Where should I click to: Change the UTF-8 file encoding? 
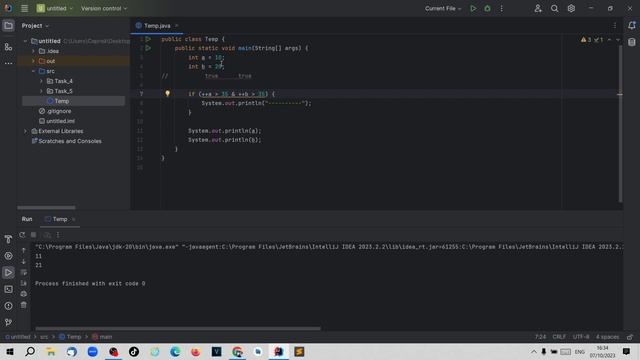580,337
